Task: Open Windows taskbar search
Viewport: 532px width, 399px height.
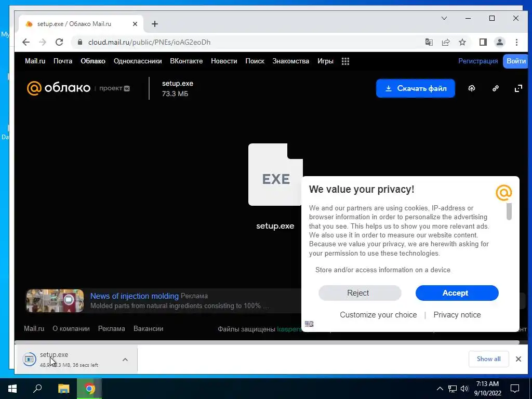Action: point(37,389)
